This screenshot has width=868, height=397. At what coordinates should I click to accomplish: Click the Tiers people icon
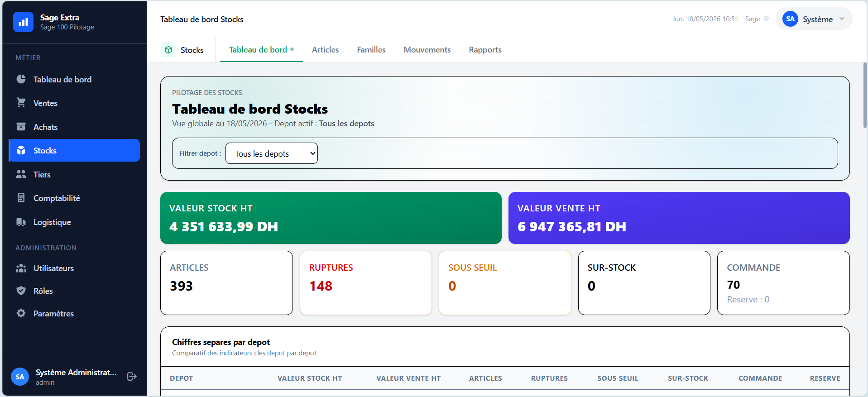click(21, 174)
